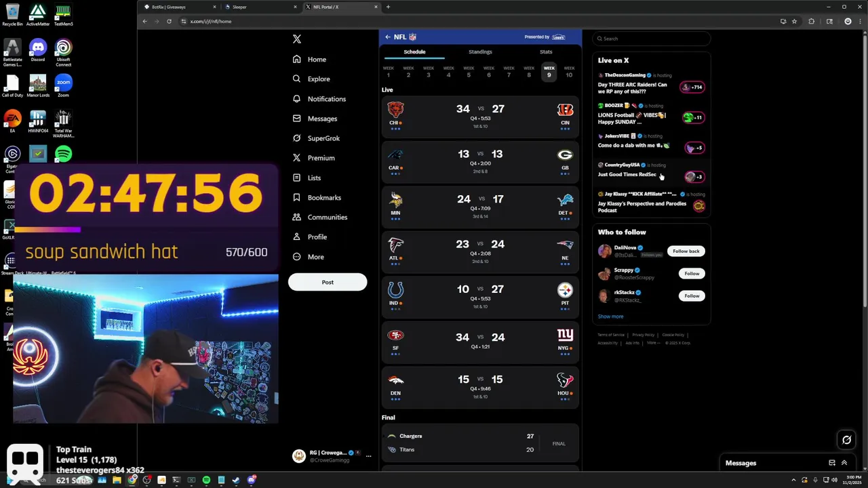Image resolution: width=868 pixels, height=488 pixels.
Task: Click the Colts IND team logo
Action: [x=395, y=290]
